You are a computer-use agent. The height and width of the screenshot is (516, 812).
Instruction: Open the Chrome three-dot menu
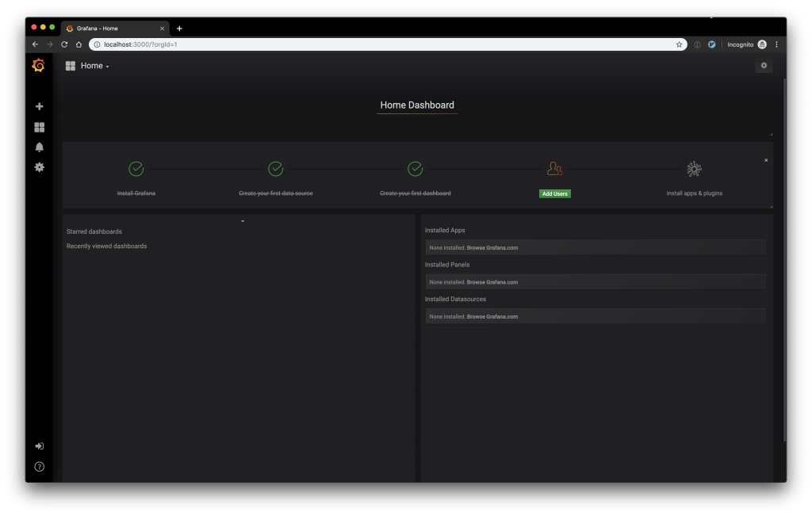pyautogui.click(x=776, y=44)
